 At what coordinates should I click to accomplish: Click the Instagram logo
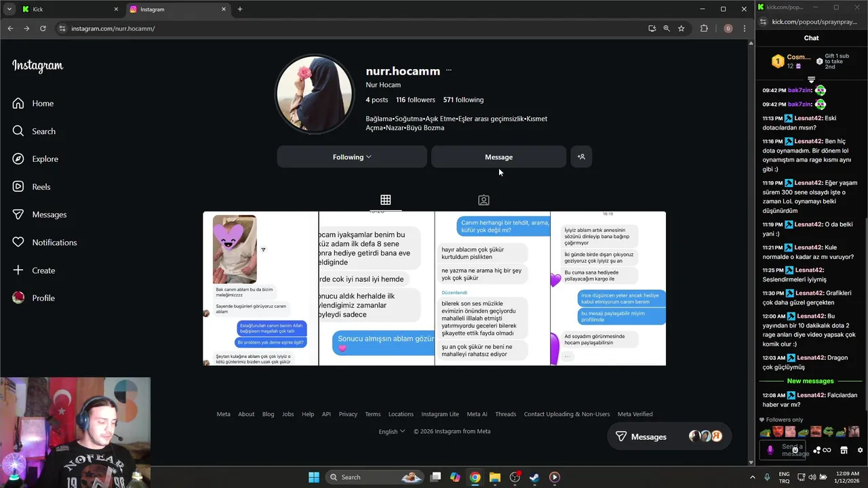37,66
